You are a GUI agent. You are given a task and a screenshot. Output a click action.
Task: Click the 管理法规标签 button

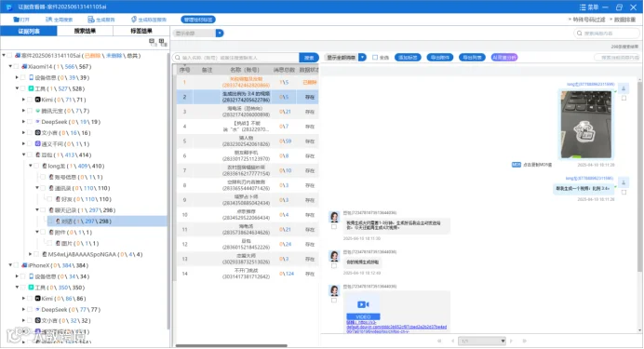[x=198, y=20]
